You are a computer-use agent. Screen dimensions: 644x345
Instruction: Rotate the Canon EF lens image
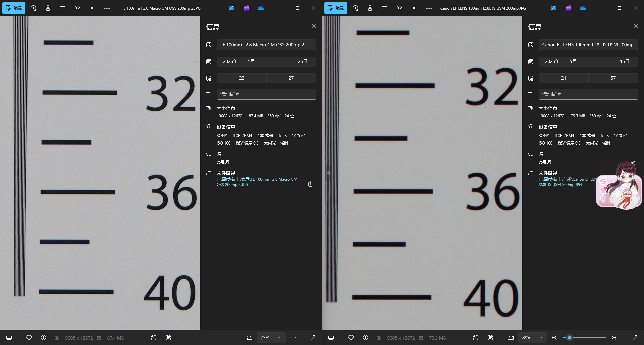[355, 8]
